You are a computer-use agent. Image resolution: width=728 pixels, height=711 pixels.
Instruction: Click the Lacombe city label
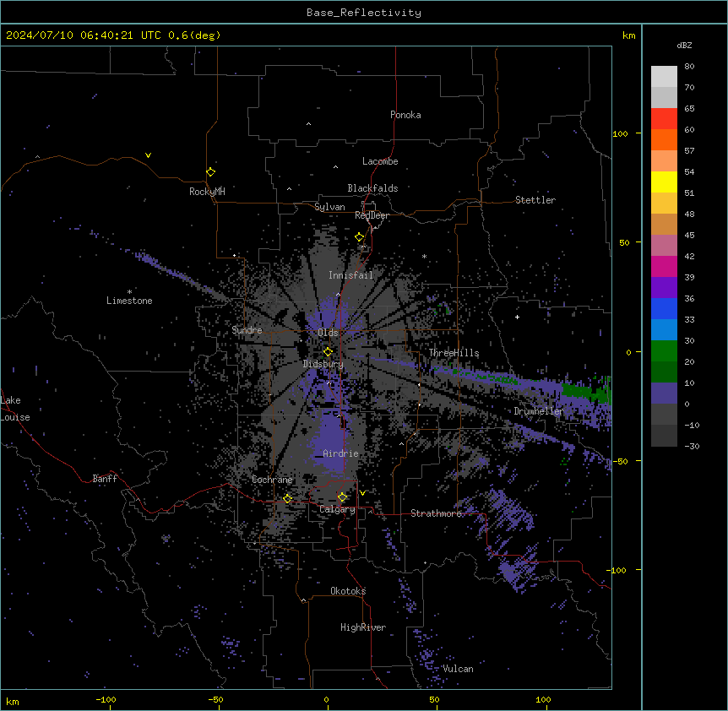point(380,161)
